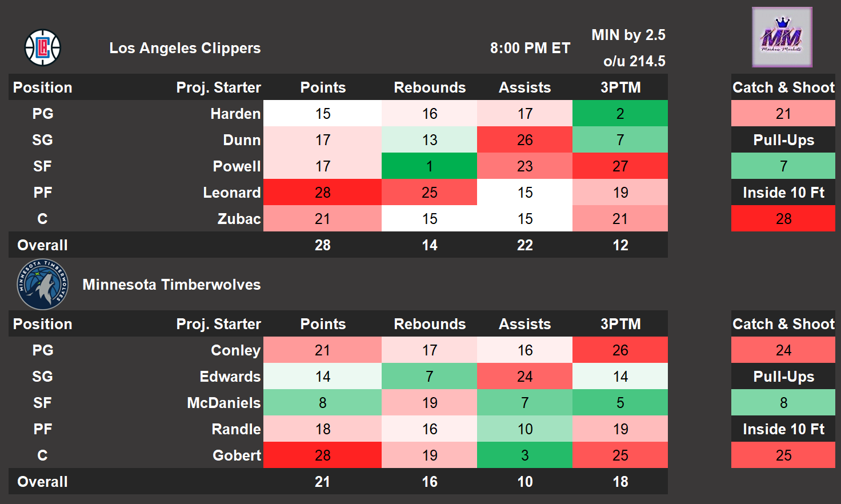Click the Clippers Catch & Shoot value 21
Viewport: 841px width, 504px height.
point(783,114)
